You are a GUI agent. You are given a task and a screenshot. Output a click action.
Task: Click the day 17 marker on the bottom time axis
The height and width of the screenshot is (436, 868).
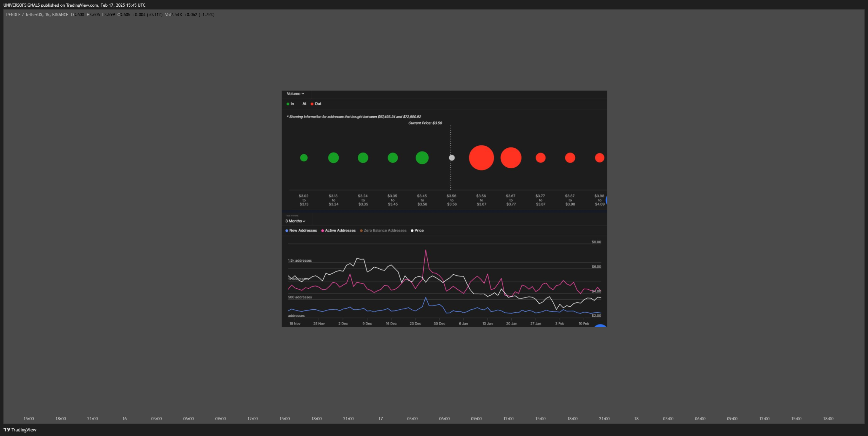tap(381, 419)
